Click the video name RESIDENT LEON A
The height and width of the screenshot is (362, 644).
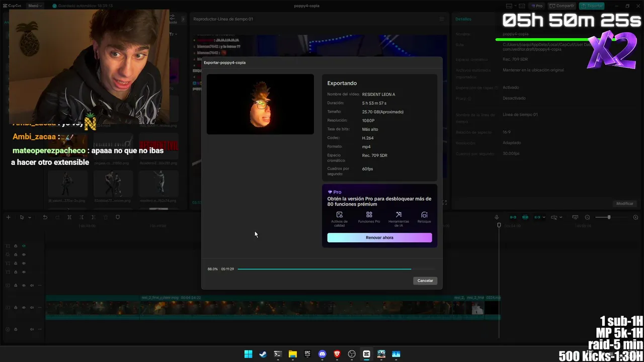(378, 95)
